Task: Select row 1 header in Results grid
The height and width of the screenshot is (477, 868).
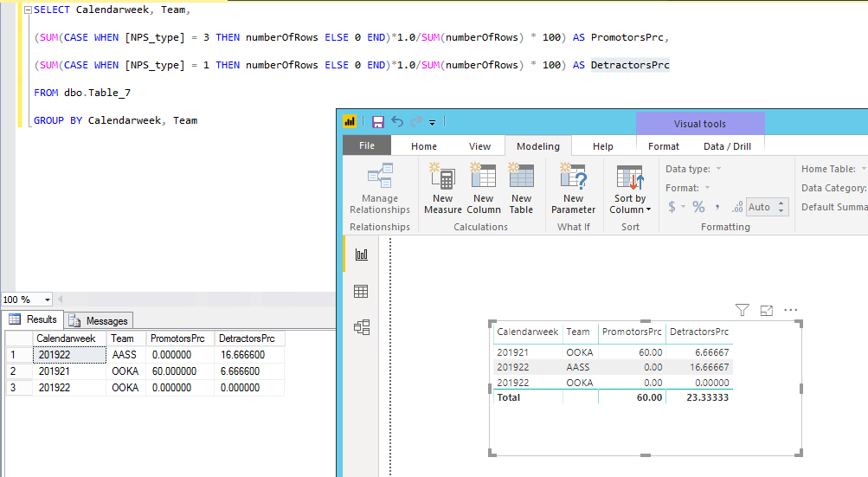Action: click(19, 355)
